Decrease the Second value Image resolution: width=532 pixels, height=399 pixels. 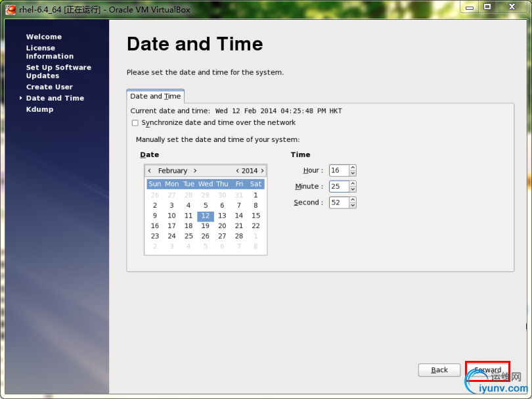353,206
